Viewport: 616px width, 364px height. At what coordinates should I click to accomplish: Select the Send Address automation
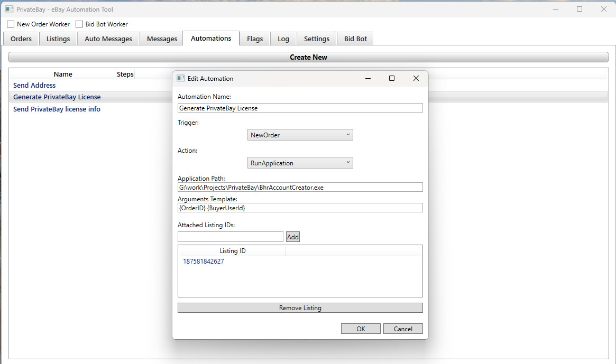coord(34,85)
